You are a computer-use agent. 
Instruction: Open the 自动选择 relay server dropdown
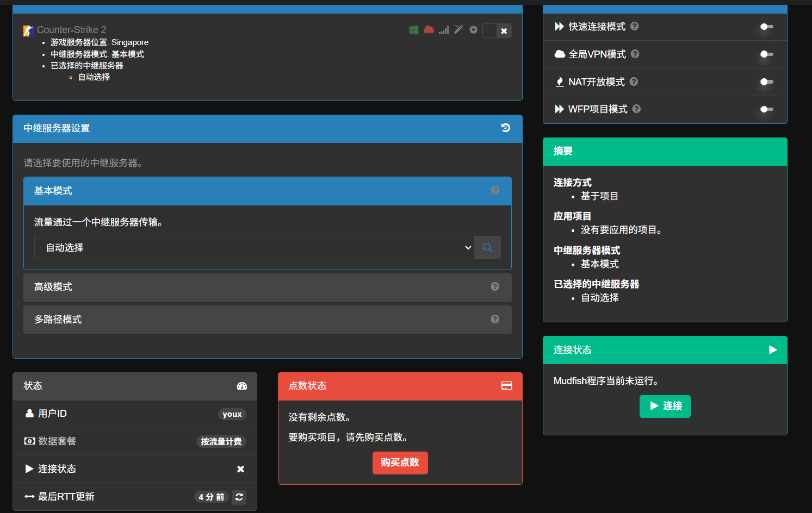point(253,248)
